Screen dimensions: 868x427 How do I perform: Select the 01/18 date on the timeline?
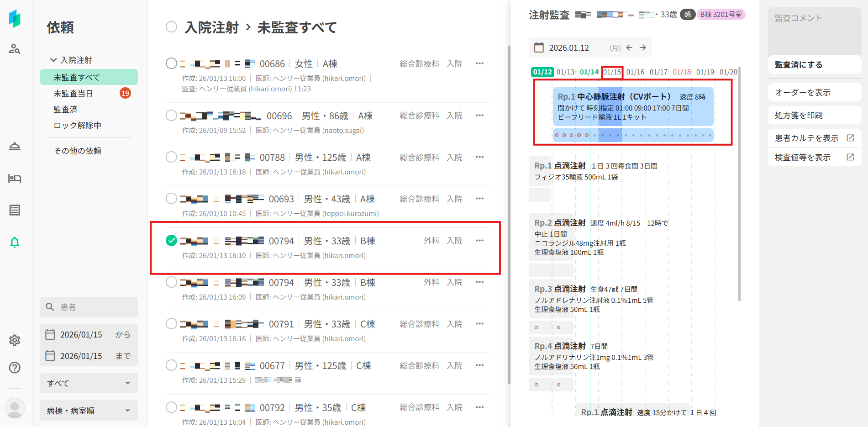682,72
